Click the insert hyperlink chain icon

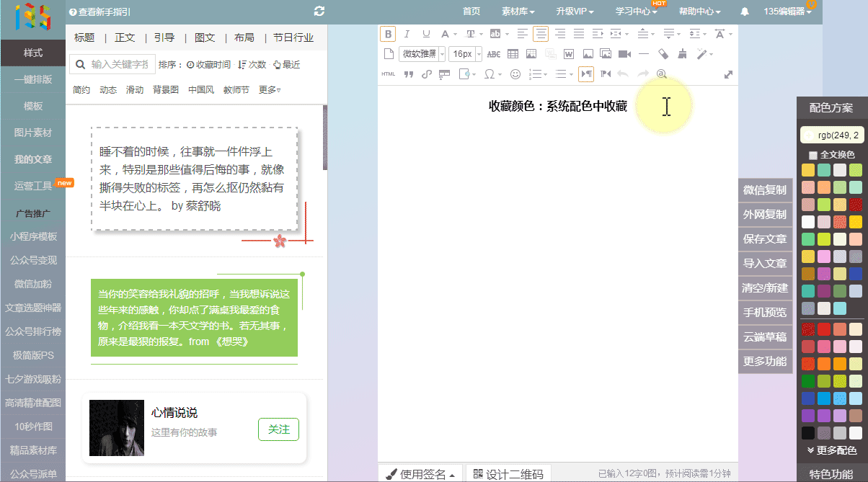tap(426, 73)
